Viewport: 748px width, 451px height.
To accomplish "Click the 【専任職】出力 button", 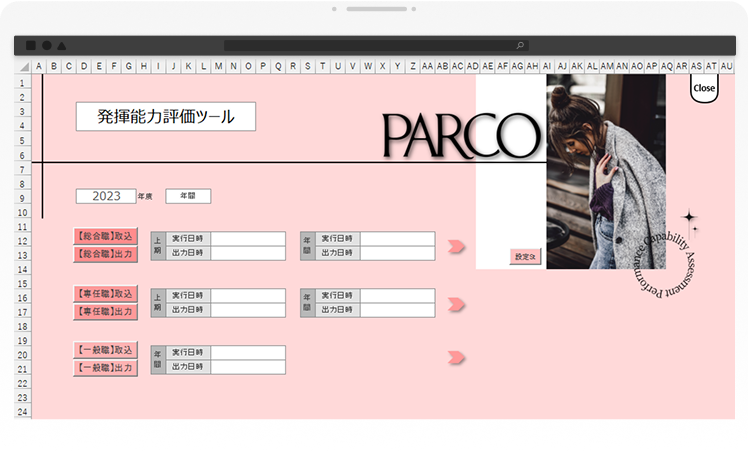I will click(105, 311).
